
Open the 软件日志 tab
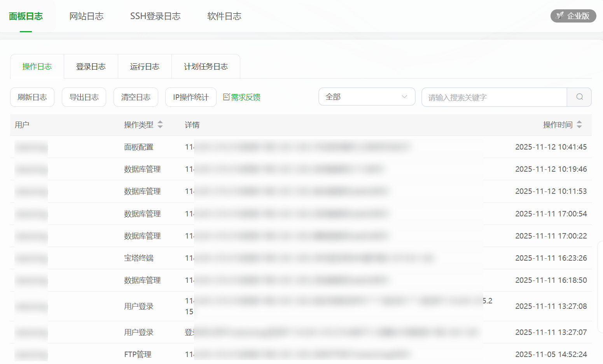(x=224, y=16)
